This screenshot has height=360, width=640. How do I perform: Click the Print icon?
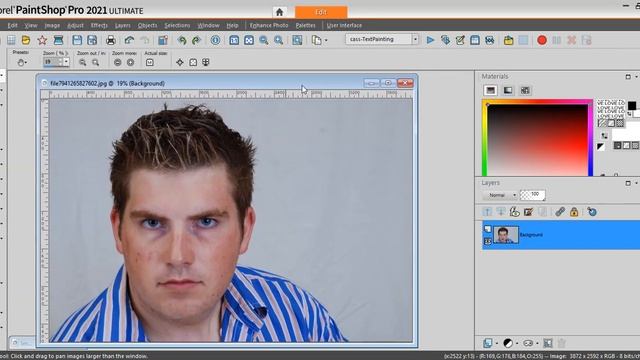click(111, 40)
